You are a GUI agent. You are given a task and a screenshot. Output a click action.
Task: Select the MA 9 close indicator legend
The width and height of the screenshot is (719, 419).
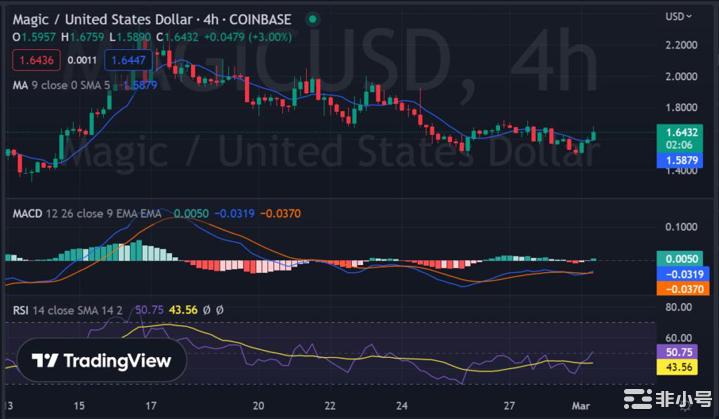tap(61, 85)
